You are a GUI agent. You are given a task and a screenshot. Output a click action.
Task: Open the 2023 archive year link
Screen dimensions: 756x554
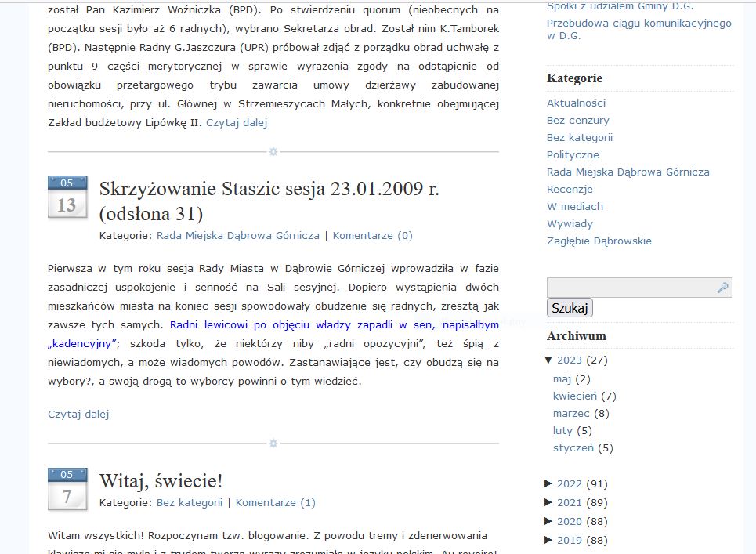[x=570, y=360]
